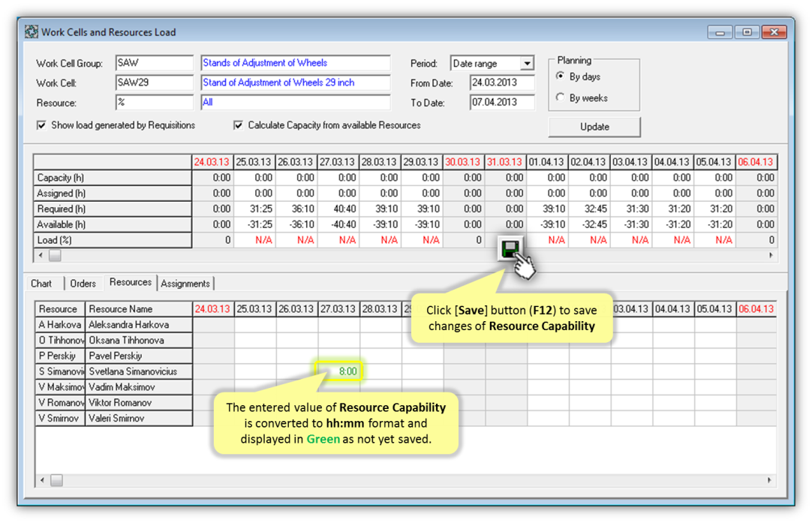Click Available value -31:25 for 25.03.13
Screen dimensions: 812x523
pyautogui.click(x=253, y=224)
